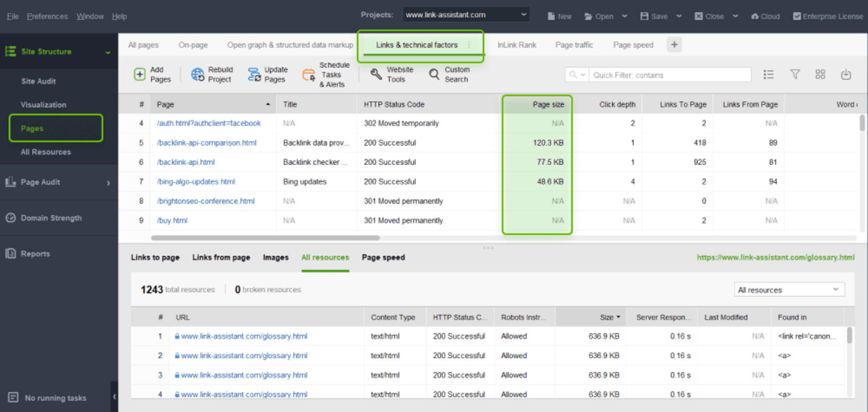Open the Preferences menu
This screenshot has width=868, height=412.
(x=46, y=16)
